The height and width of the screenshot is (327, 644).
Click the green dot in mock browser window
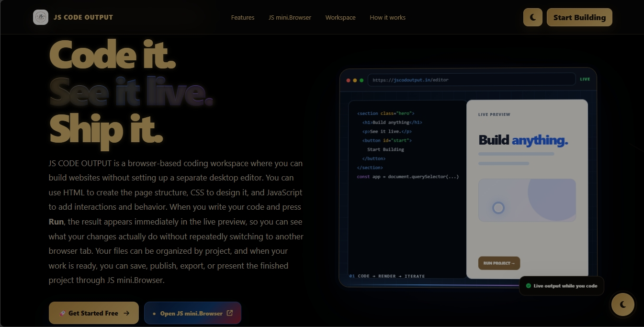pyautogui.click(x=362, y=80)
